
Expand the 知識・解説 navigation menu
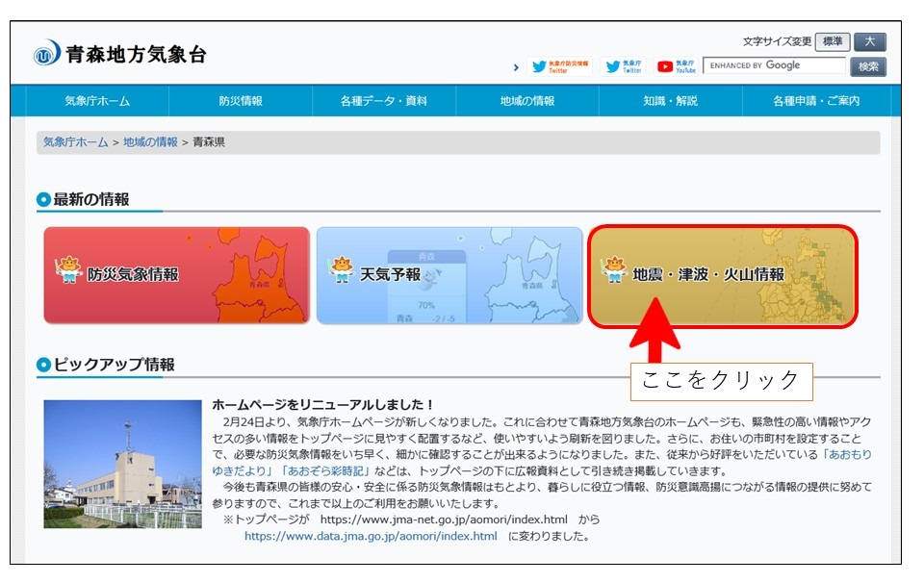pyautogui.click(x=670, y=101)
